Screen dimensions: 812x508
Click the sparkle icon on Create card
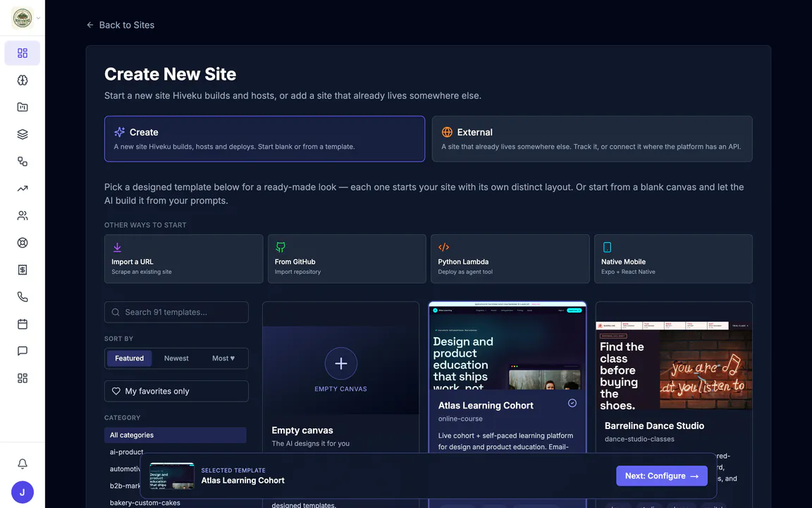coord(120,132)
